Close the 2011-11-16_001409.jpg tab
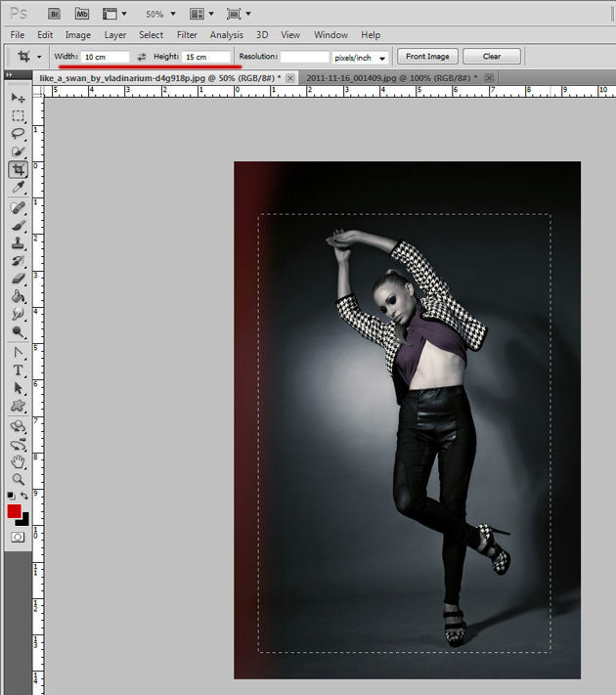The width and height of the screenshot is (616, 695). [x=489, y=78]
